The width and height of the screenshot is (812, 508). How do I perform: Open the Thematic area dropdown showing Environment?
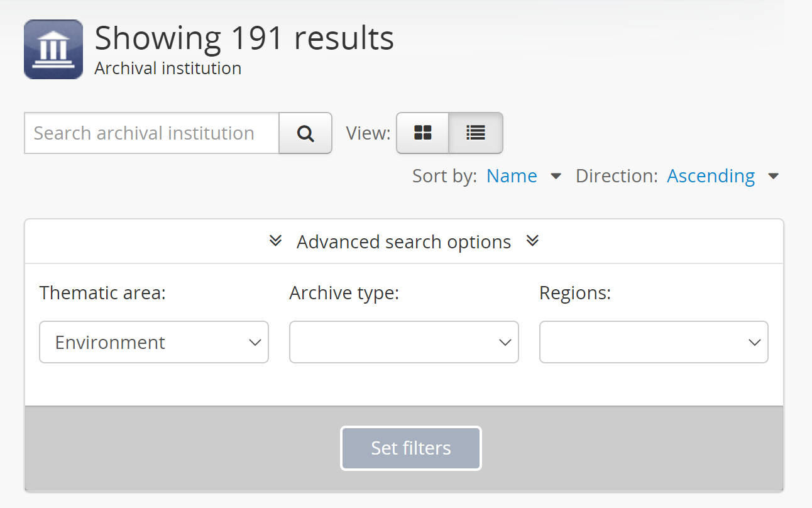coord(154,342)
